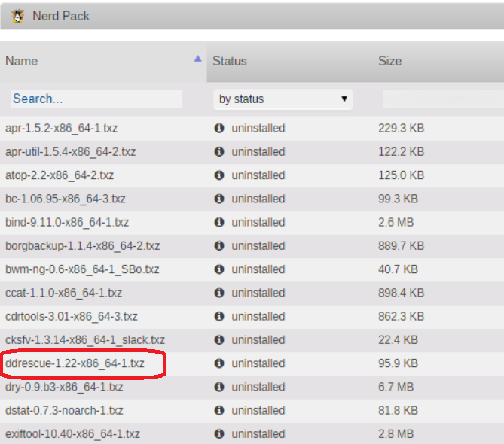Image resolution: width=504 pixels, height=444 pixels.
Task: Click the Nerd Pack penguin logo icon
Action: click(x=17, y=16)
